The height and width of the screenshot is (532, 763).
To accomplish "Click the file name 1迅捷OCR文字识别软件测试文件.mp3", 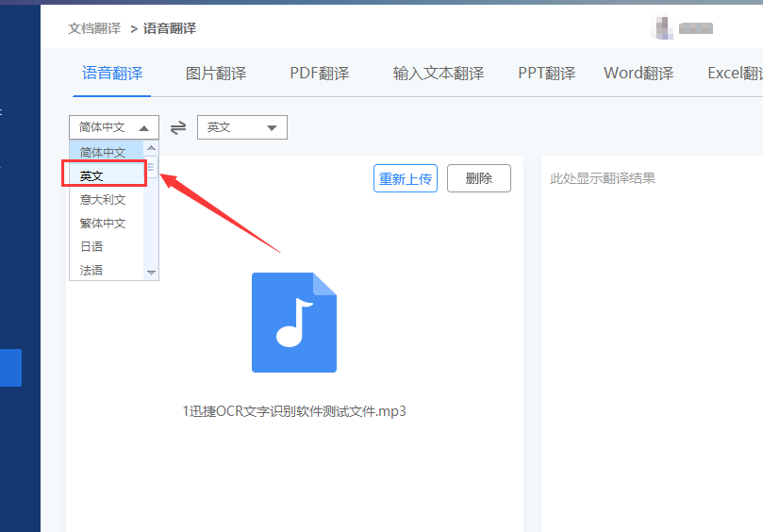I will click(294, 412).
